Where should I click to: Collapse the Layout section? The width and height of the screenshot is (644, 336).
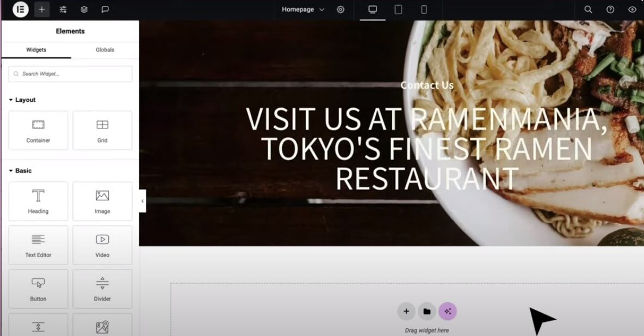click(x=23, y=100)
